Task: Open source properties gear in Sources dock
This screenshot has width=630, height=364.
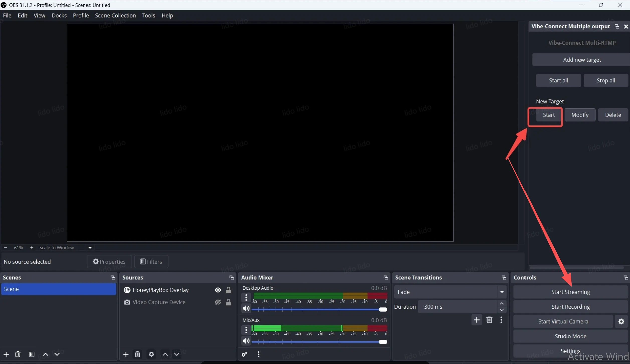Action: click(x=151, y=354)
